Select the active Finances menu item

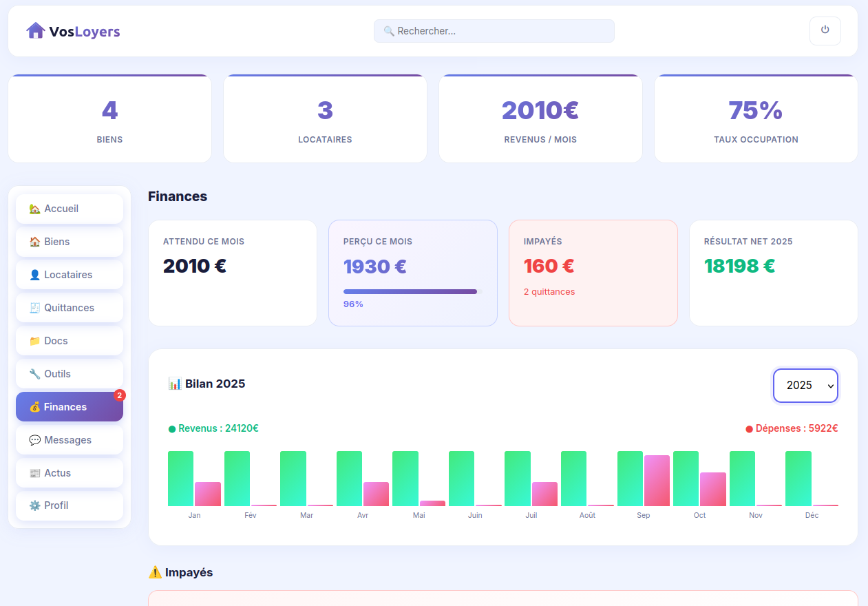point(70,407)
